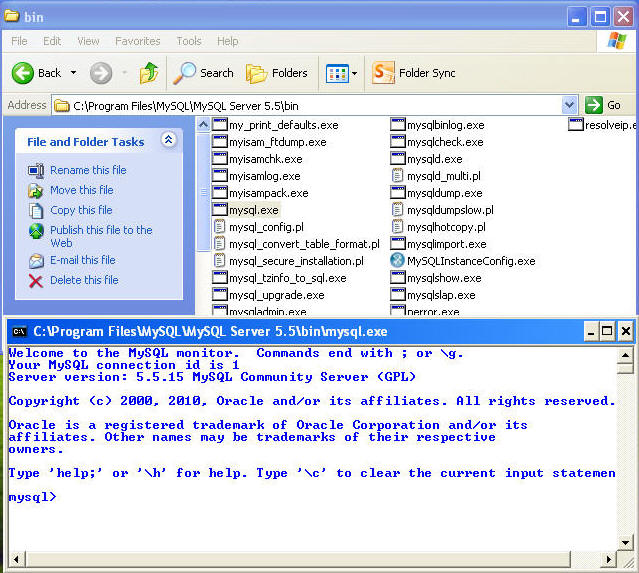Select the mysqldumpslow.pl file name
This screenshot has width=639, height=573.
450,210
